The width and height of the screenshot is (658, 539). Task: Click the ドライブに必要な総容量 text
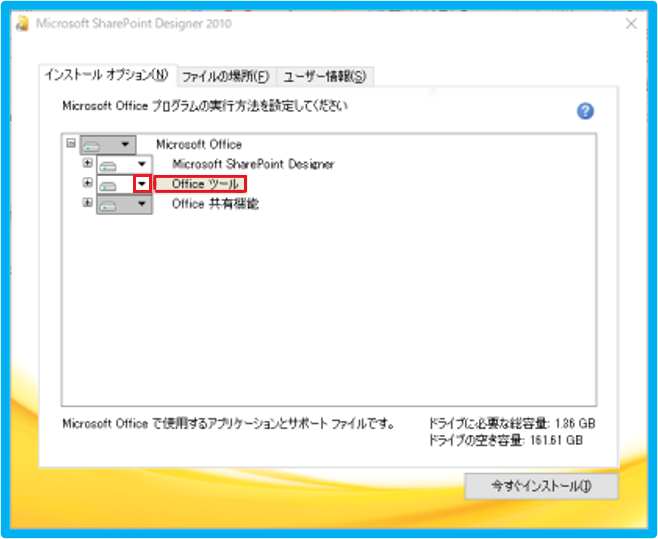click(512, 424)
